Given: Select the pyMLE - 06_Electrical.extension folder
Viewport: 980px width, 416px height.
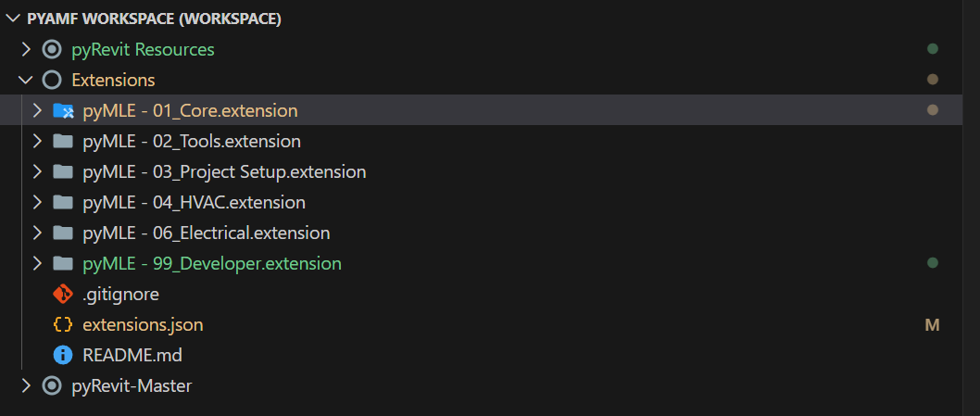Looking at the screenshot, I should 206,233.
